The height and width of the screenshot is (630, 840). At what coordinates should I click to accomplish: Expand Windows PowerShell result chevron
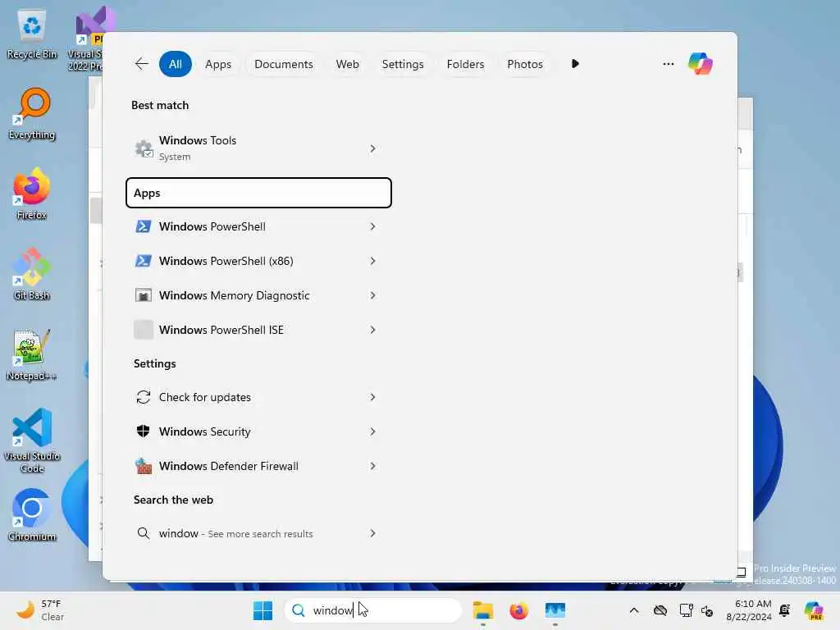(373, 226)
